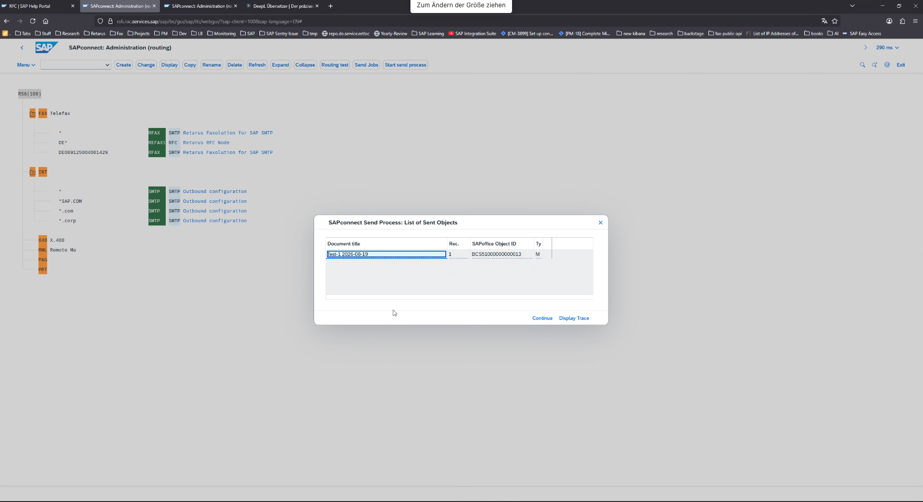Click Display Trace in the dialog
923x502 pixels.
[574, 318]
